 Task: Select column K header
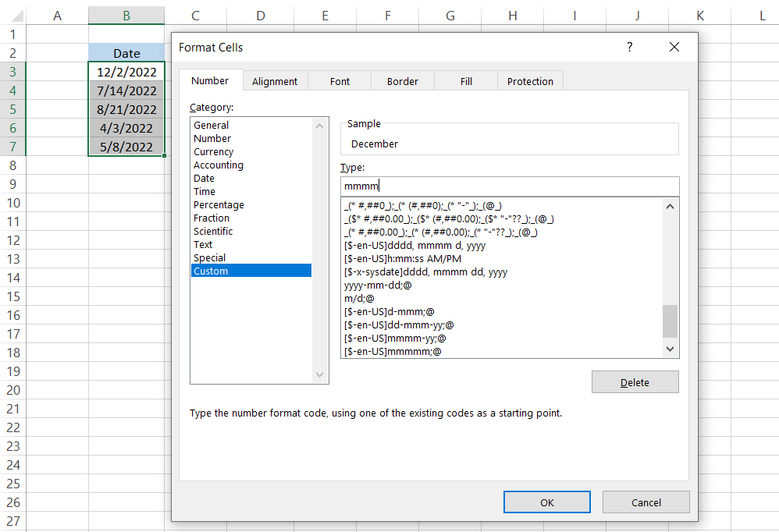[x=699, y=16]
